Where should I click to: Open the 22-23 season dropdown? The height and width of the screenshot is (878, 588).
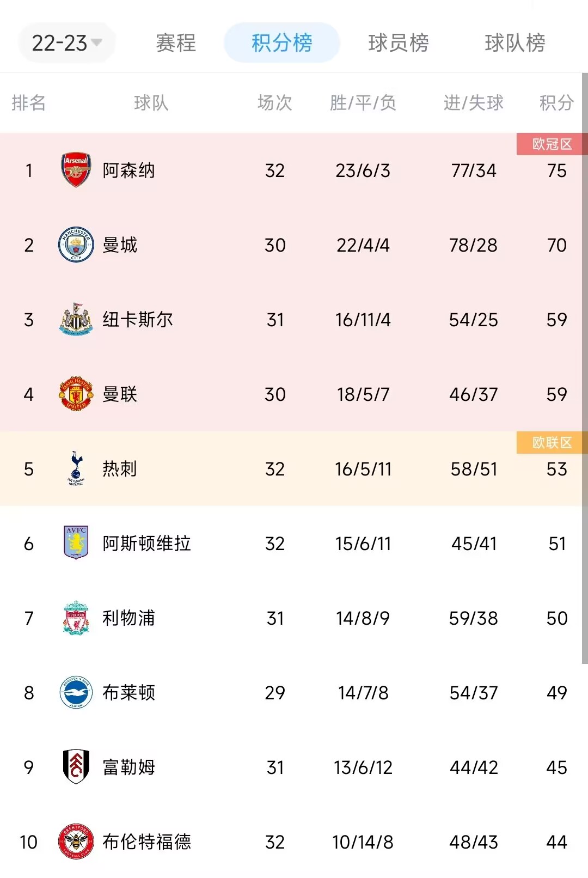(x=66, y=42)
